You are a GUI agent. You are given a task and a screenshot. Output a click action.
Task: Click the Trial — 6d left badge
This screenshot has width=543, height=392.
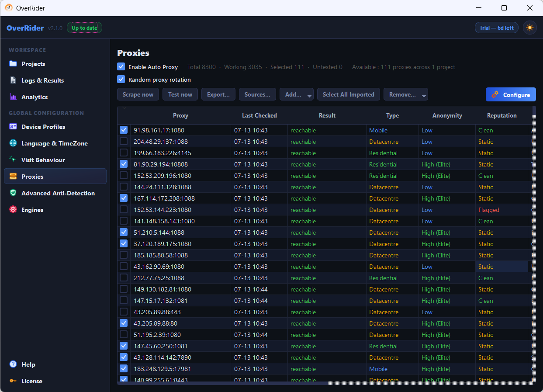point(497,28)
